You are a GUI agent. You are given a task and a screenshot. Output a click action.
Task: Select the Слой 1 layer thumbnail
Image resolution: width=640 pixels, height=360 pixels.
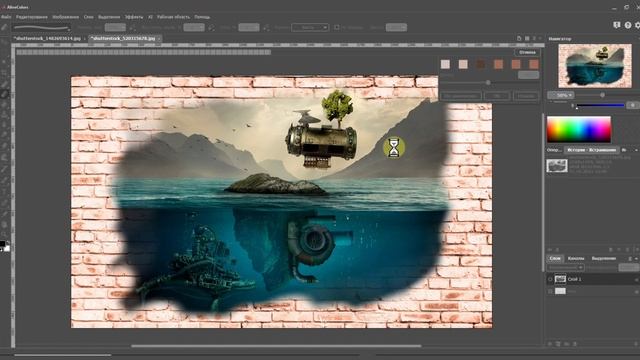[560, 279]
